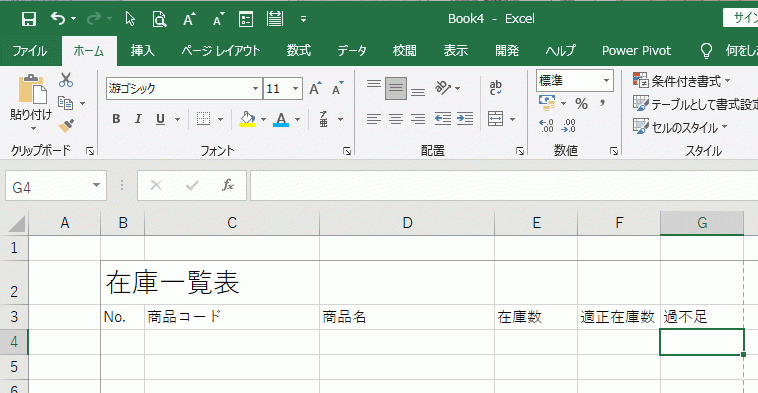
Task: Save the workbook with the floppy icon
Action: [29, 19]
